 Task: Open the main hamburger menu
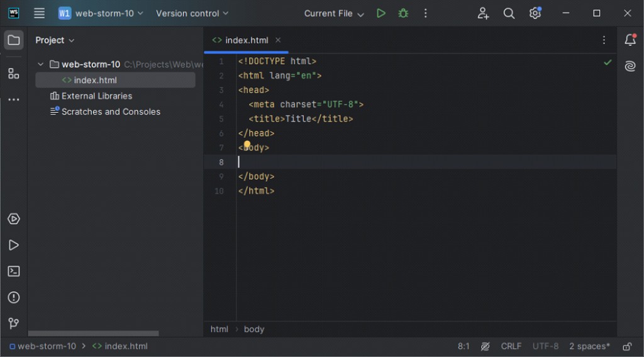pos(39,13)
